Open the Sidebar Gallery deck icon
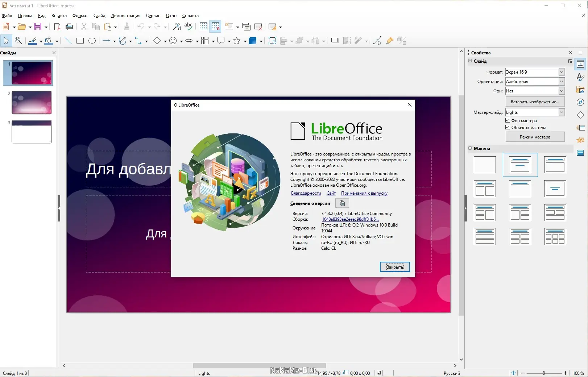 tap(580, 90)
